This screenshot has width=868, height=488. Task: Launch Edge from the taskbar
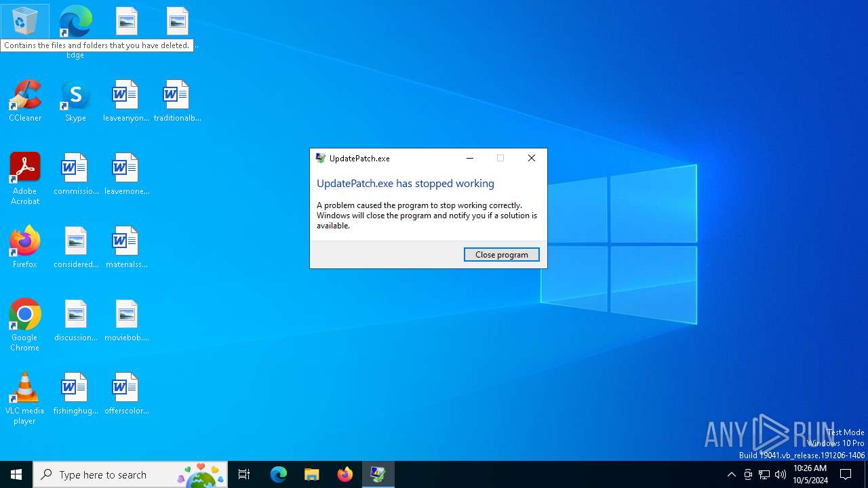279,474
